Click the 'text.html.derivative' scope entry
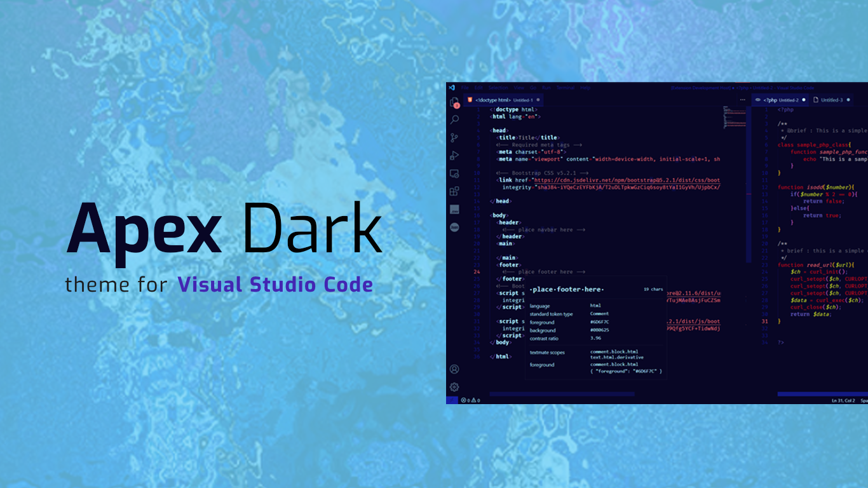The width and height of the screenshot is (868, 488). pyautogui.click(x=616, y=357)
